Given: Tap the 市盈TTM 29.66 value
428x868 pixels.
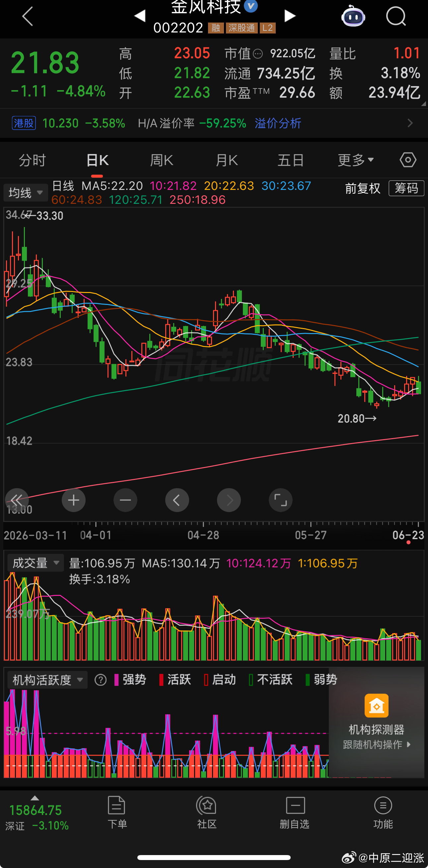Looking at the screenshot, I should (297, 92).
